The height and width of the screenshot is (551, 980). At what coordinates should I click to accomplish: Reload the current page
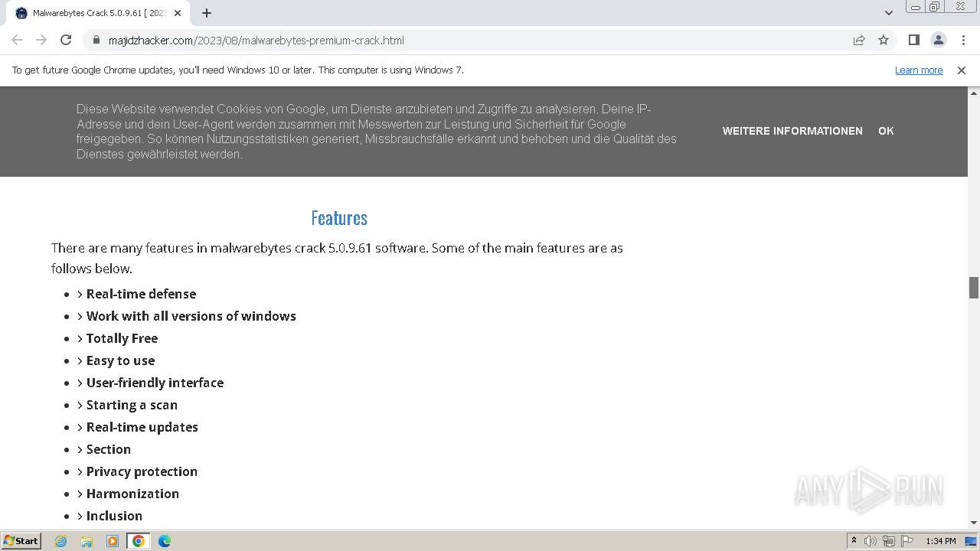click(x=66, y=40)
